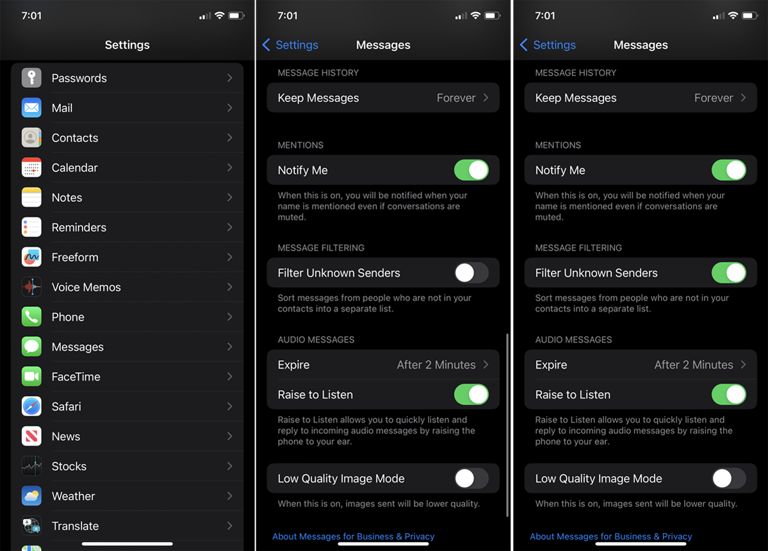Tap the battery icon in right screen status bar

tap(750, 16)
